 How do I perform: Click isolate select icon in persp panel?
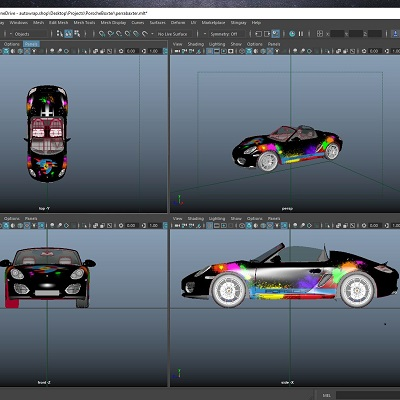(327, 51)
